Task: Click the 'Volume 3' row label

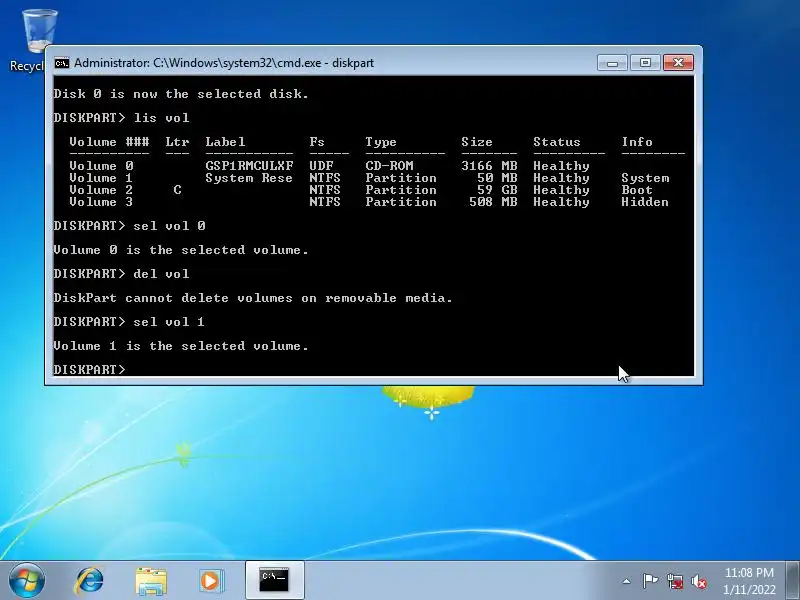Action: point(101,202)
